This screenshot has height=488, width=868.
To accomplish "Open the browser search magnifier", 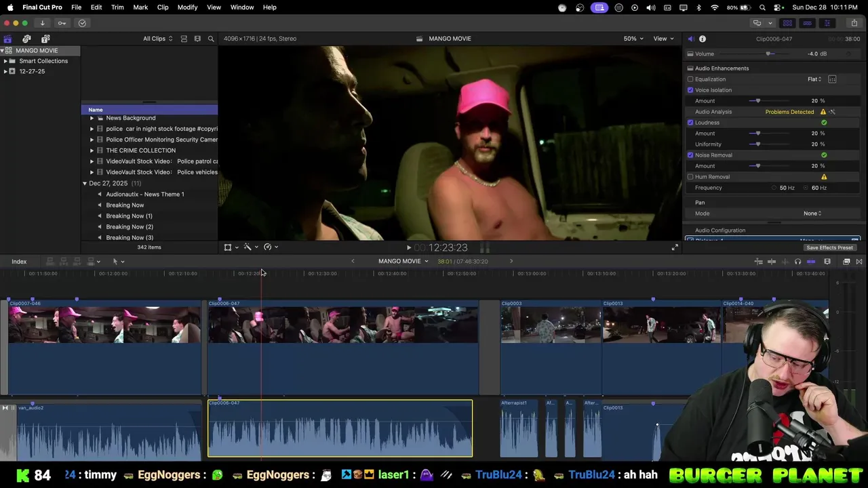I will [211, 39].
